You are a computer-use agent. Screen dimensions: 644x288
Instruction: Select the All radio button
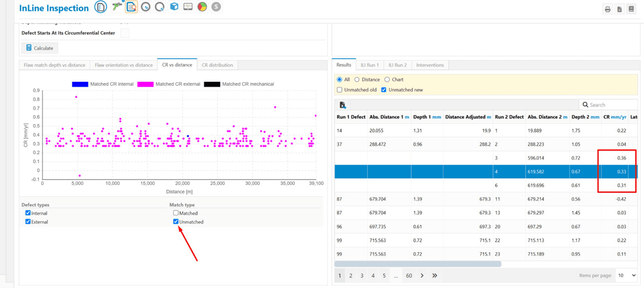click(340, 79)
